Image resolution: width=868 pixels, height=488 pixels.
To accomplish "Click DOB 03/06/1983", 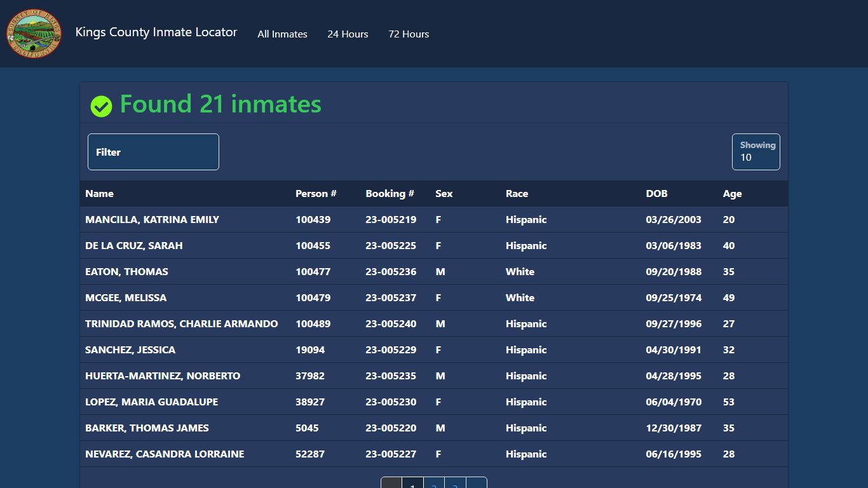I will 674,246.
